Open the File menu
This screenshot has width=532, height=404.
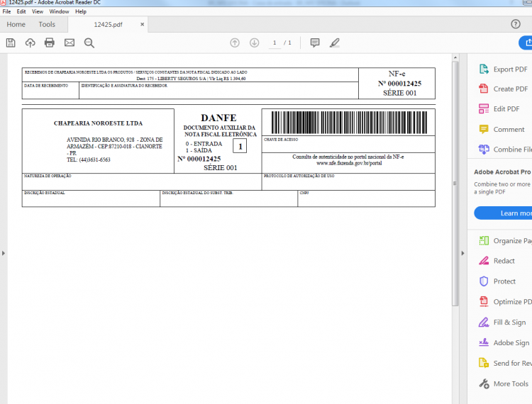pos(6,11)
